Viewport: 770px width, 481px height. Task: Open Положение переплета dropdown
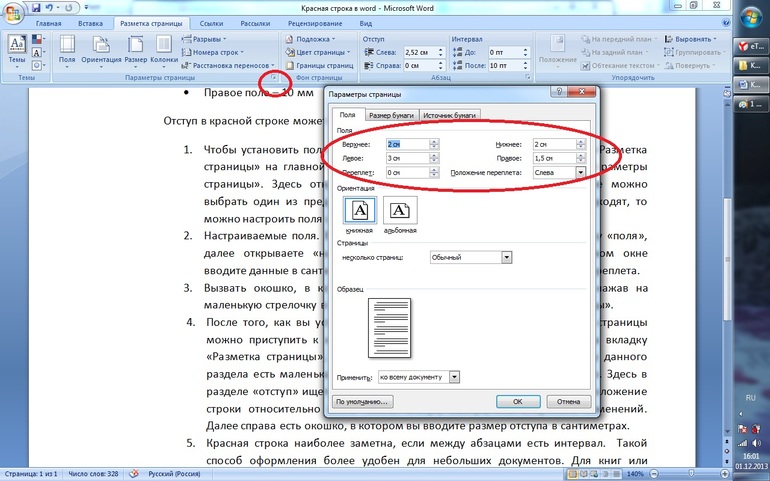pos(580,172)
